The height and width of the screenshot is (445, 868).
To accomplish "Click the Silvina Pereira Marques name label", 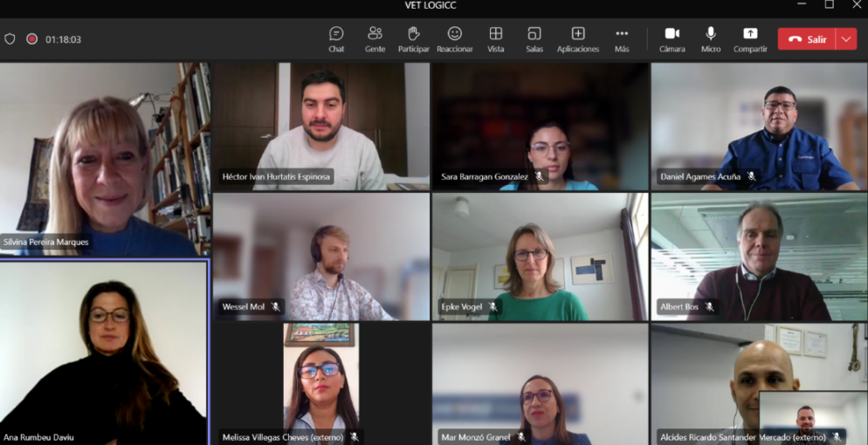I will coord(46,242).
